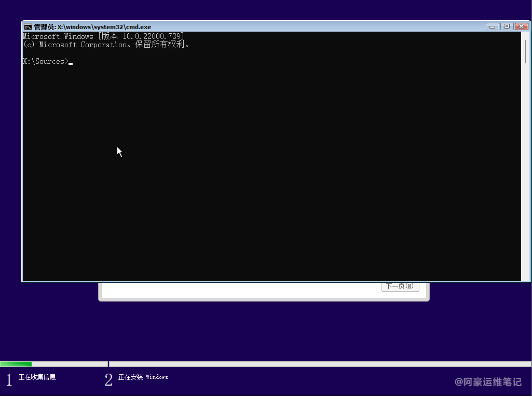Close the administrator command prompt window
This screenshot has height=396, width=532.
pyautogui.click(x=521, y=26)
